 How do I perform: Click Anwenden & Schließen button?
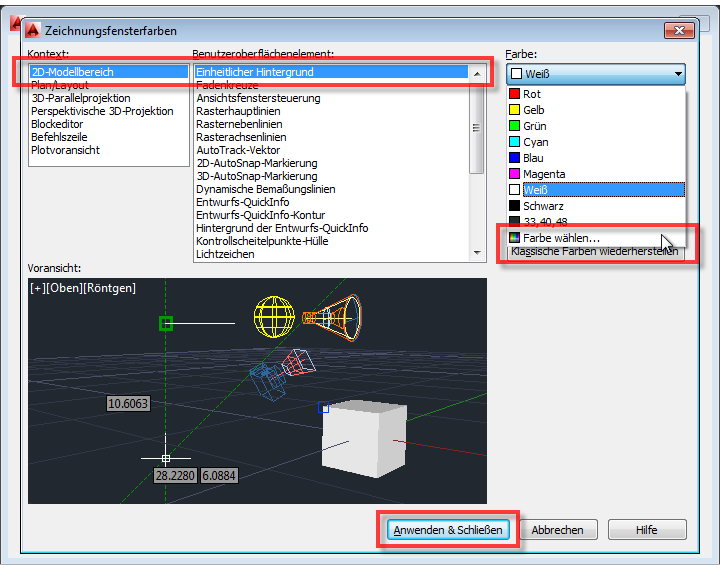[x=448, y=529]
